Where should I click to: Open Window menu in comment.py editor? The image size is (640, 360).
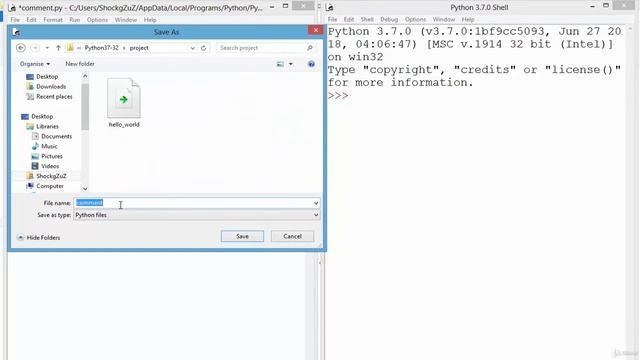tap(126, 20)
